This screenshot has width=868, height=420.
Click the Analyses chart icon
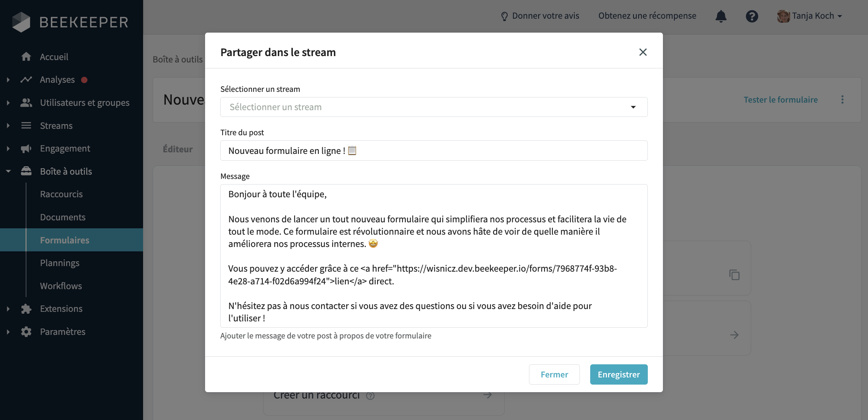(26, 80)
